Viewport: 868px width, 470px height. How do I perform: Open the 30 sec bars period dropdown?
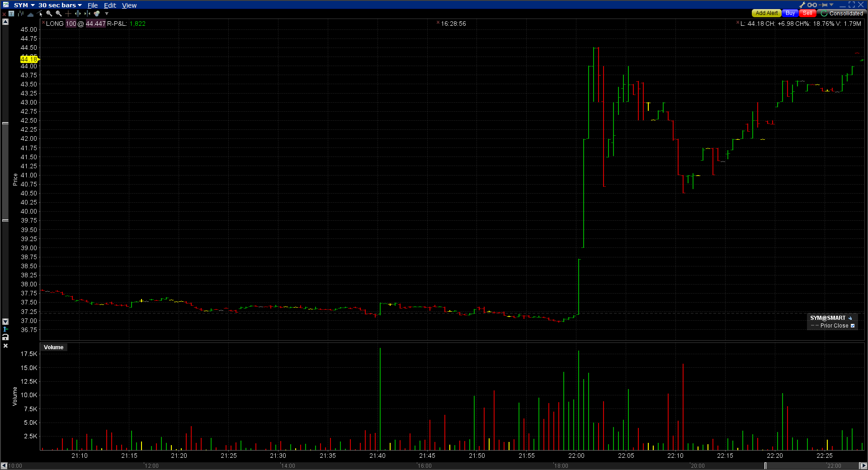pyautogui.click(x=60, y=5)
